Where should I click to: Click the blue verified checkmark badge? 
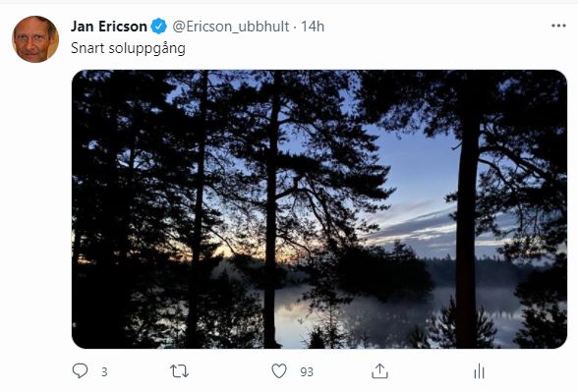[159, 27]
